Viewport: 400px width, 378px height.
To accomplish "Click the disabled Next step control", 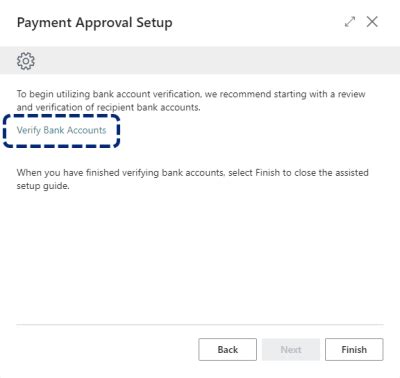I will coord(291,349).
